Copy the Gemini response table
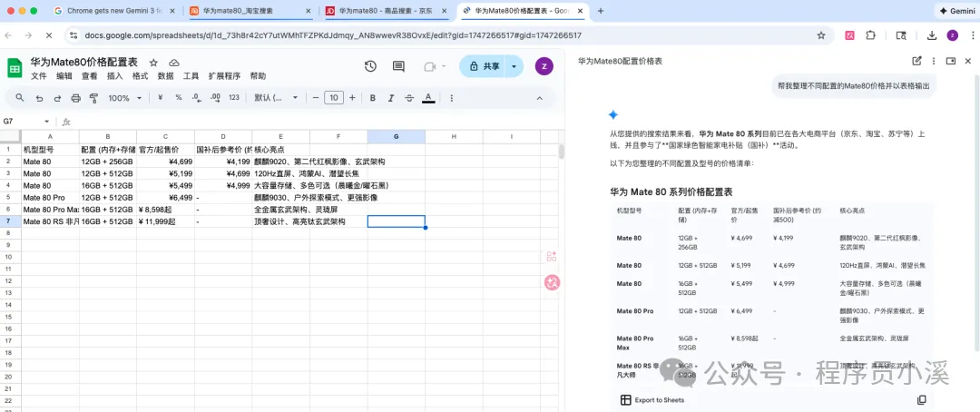The width and height of the screenshot is (980, 412). [x=921, y=400]
